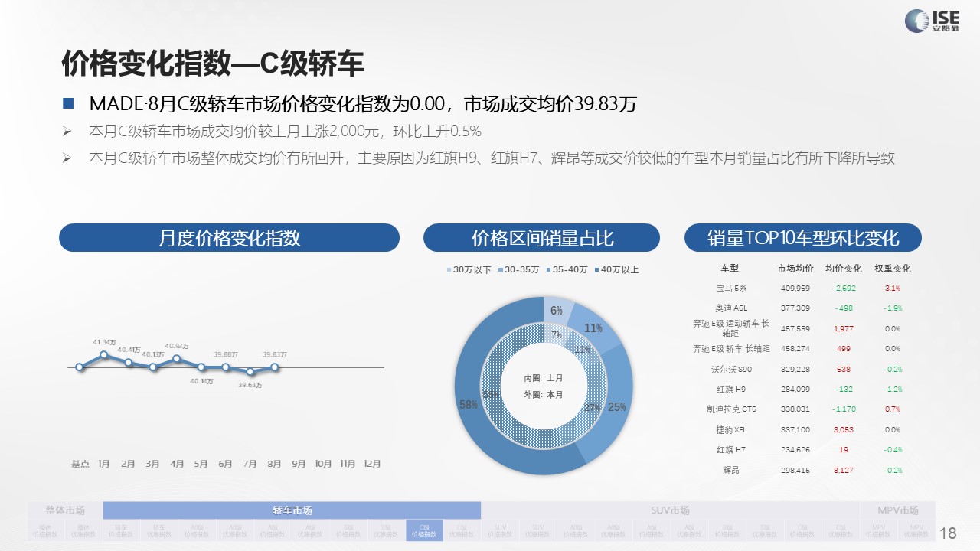
Task: Open the SUV 价格指数 sub-tab
Action: [500, 531]
